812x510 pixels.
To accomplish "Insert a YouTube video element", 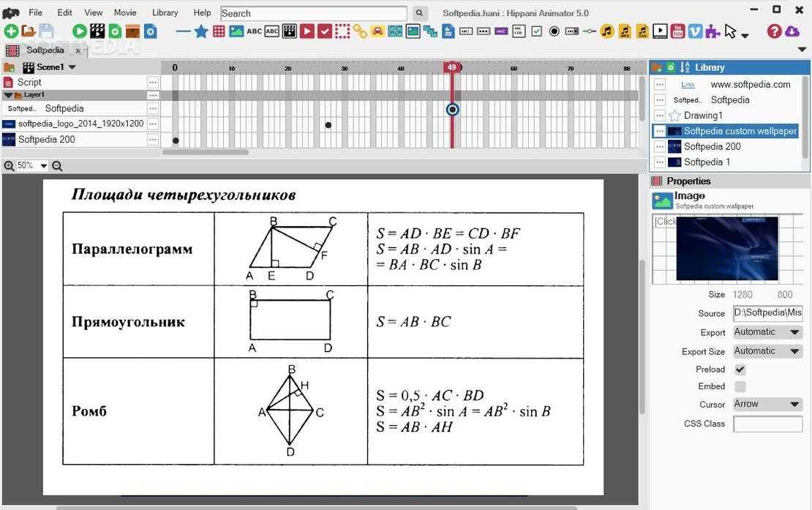I will point(677,31).
